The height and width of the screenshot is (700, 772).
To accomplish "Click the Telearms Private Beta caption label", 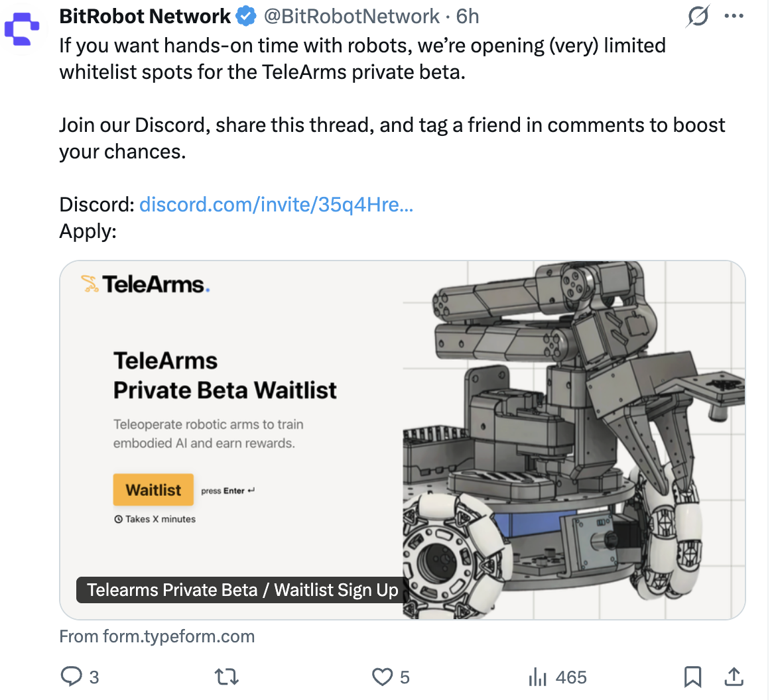I will click(242, 590).
